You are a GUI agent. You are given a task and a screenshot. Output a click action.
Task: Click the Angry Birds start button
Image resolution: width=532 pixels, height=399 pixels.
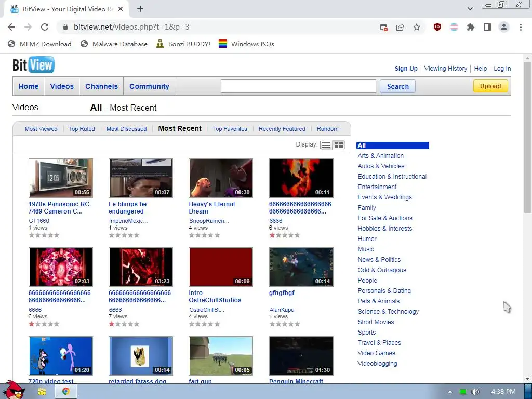pos(14,390)
